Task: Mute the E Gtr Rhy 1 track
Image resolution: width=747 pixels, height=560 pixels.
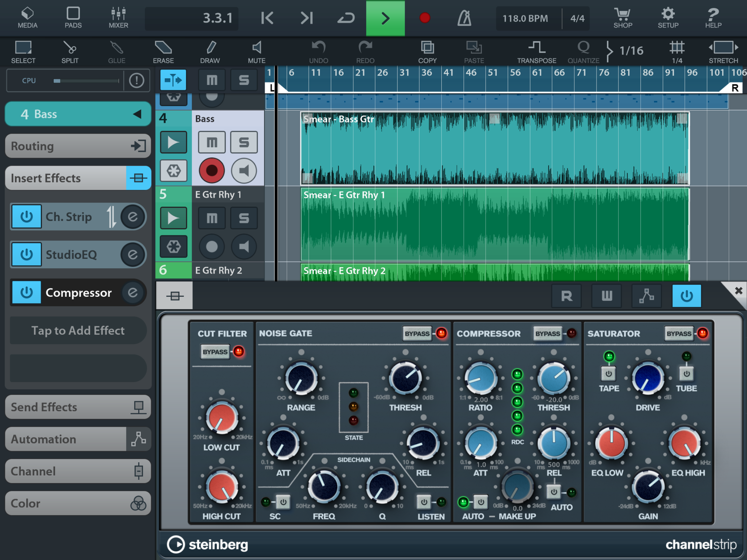Action: point(212,218)
